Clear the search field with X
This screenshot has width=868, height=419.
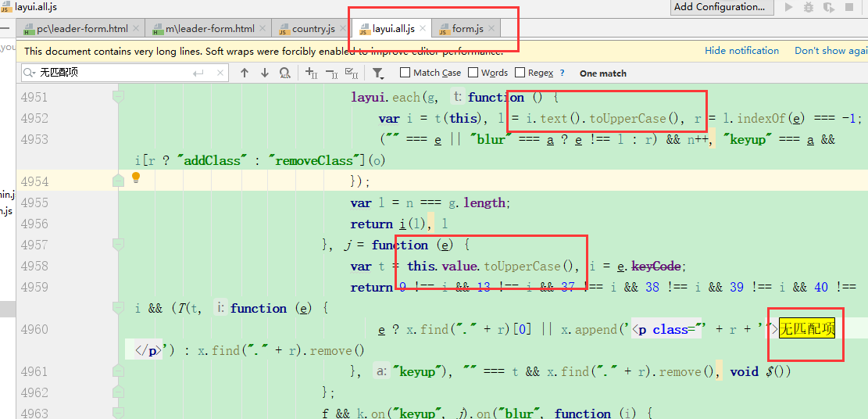click(x=220, y=73)
